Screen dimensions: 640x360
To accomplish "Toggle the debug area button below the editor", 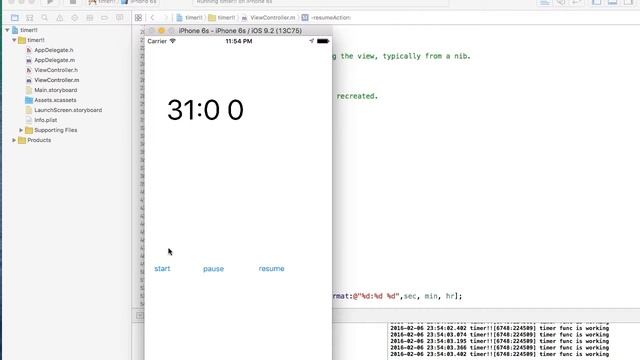I will point(140,315).
